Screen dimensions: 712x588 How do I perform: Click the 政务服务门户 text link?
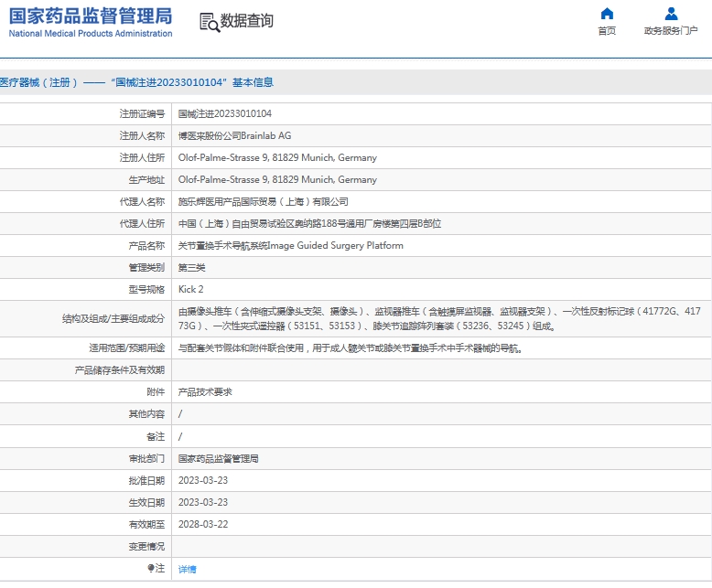pos(671,31)
